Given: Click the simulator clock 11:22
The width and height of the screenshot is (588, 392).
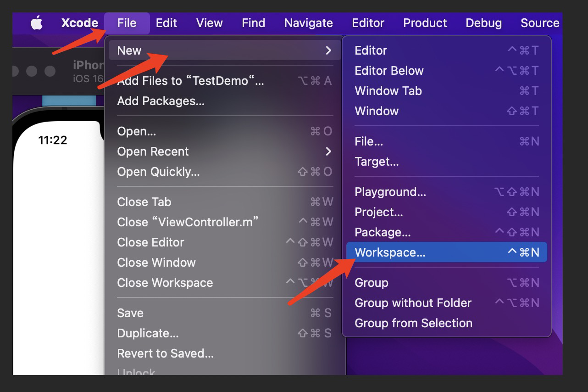Looking at the screenshot, I should (x=52, y=140).
